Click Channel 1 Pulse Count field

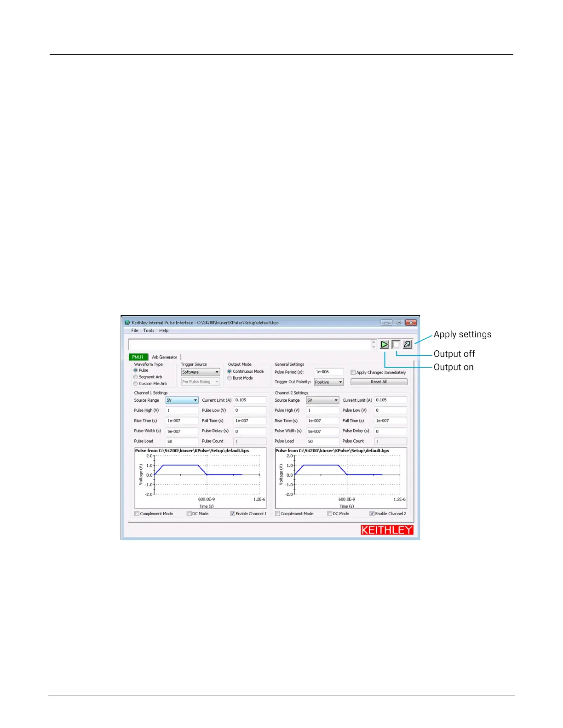tap(250, 441)
